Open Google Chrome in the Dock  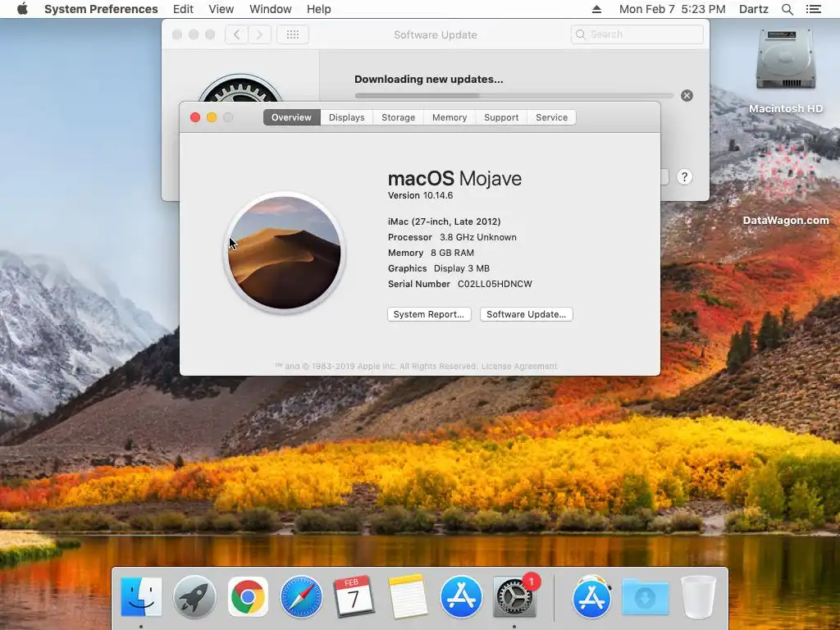coord(248,596)
